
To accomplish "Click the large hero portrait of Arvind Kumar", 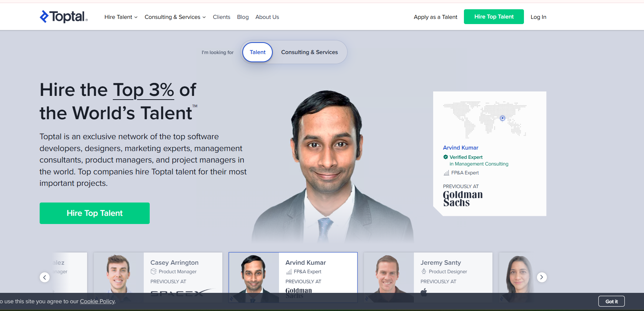I will (x=332, y=167).
